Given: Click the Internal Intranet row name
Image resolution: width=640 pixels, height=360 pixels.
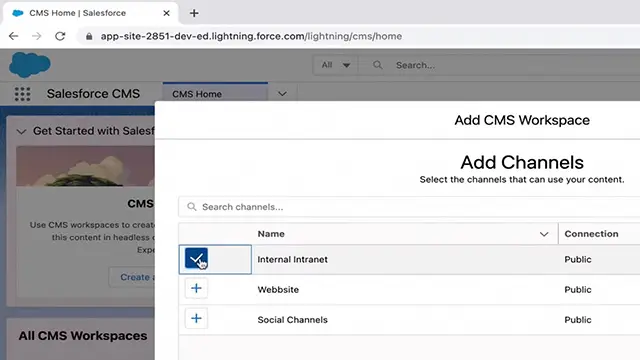Looking at the screenshot, I should (292, 260).
